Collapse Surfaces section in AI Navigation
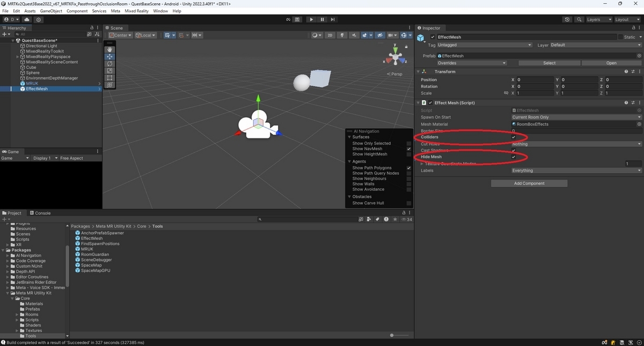644x346 pixels. 349,137
